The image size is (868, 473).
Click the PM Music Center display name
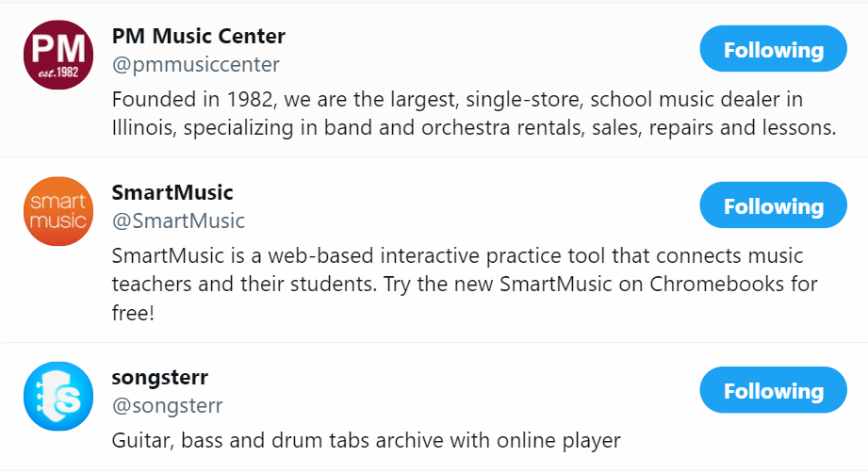pos(199,37)
